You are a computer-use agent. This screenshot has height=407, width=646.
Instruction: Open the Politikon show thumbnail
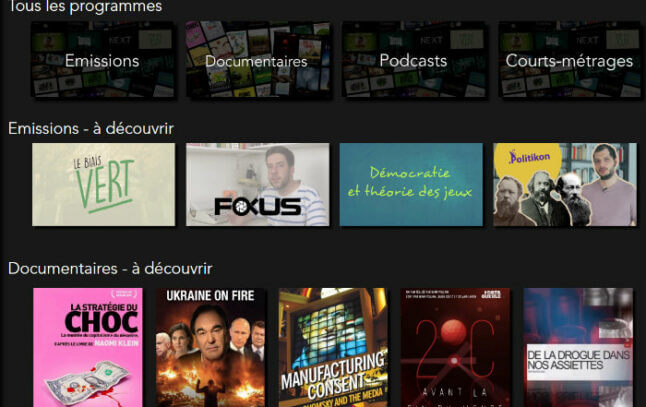point(565,185)
